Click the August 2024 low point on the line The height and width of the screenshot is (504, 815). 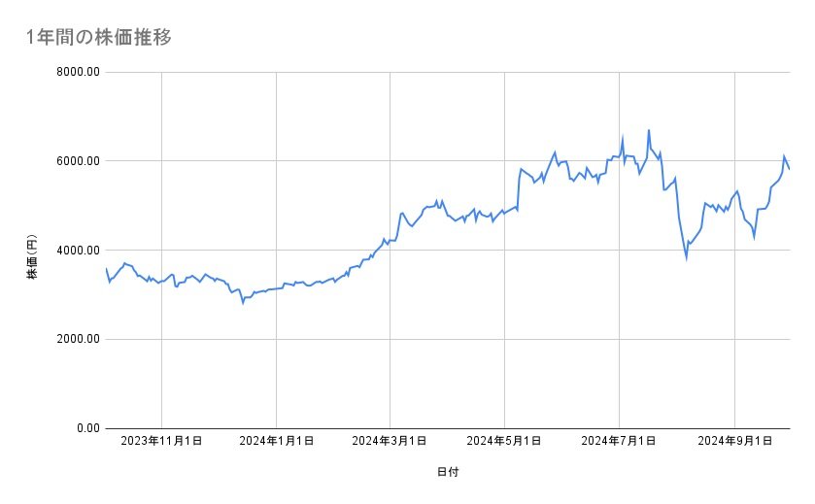tap(686, 258)
